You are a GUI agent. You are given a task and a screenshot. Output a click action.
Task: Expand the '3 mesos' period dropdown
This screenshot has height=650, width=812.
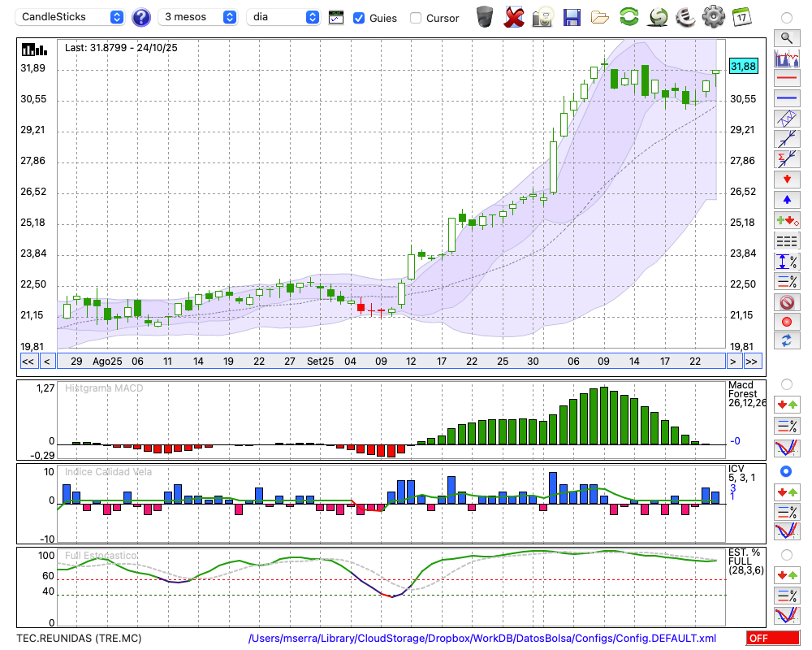click(197, 17)
